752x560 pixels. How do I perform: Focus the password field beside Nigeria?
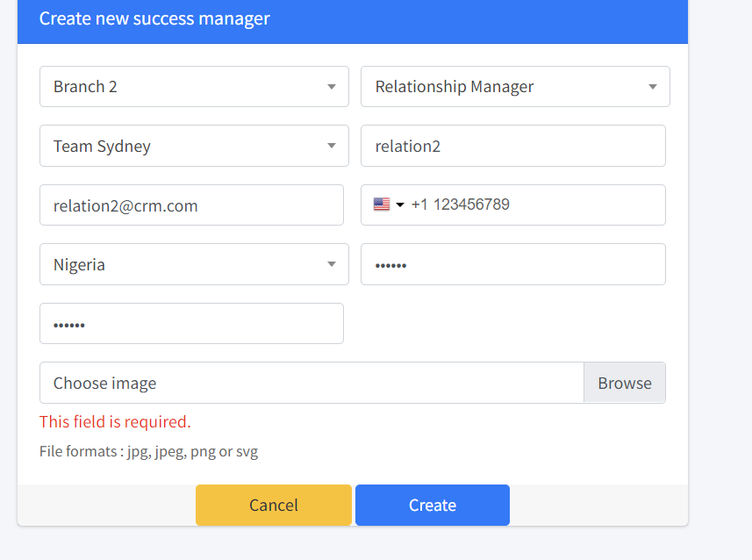513,264
